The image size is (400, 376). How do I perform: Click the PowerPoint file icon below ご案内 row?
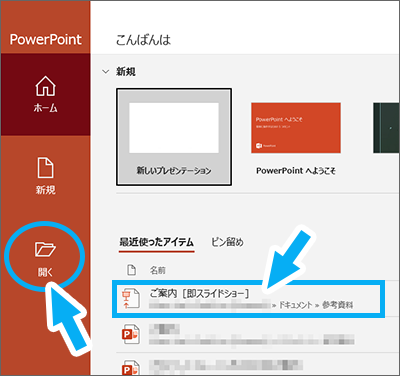pyautogui.click(x=130, y=334)
